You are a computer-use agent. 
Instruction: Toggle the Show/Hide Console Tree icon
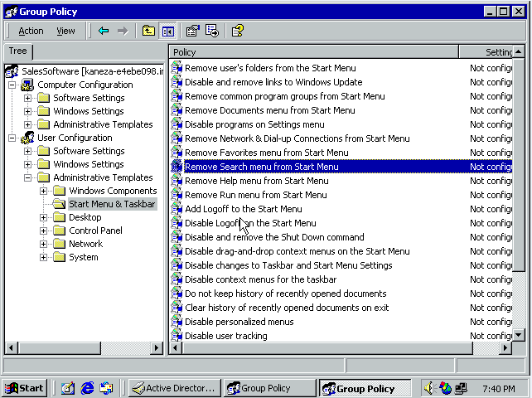tap(168, 32)
